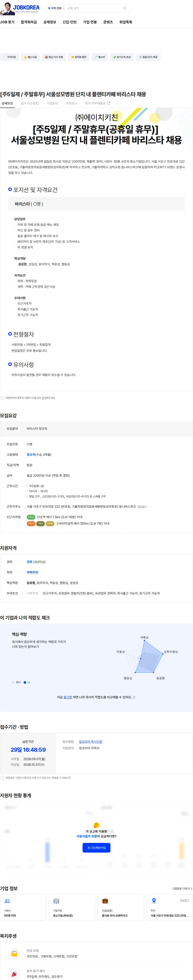Select the 헬스시설 benefit tag
The height and width of the screenshot is (980, 193).
click(x=30, y=57)
